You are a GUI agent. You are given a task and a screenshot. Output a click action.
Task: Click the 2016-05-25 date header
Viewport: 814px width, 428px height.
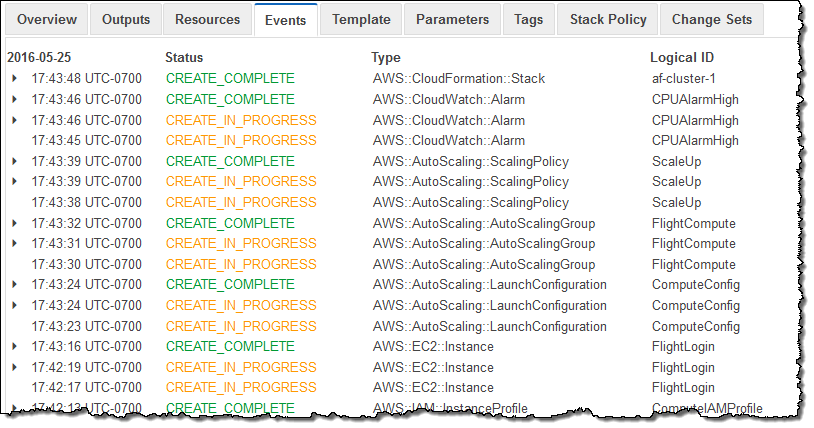point(39,57)
